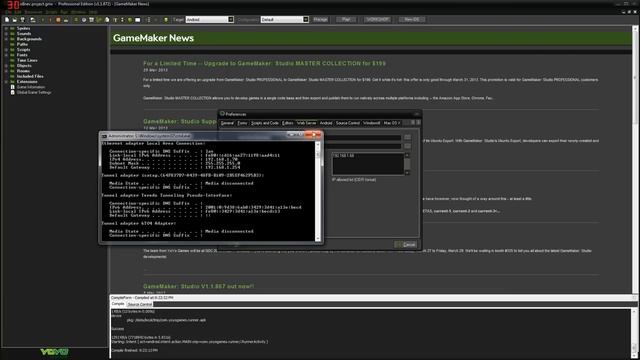640x360 pixels.
Task: Switch to the Source Control preferences tab
Action: pos(348,123)
